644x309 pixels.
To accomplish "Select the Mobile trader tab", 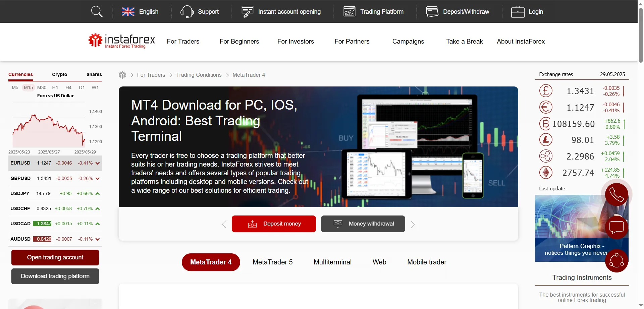I will pos(427,262).
